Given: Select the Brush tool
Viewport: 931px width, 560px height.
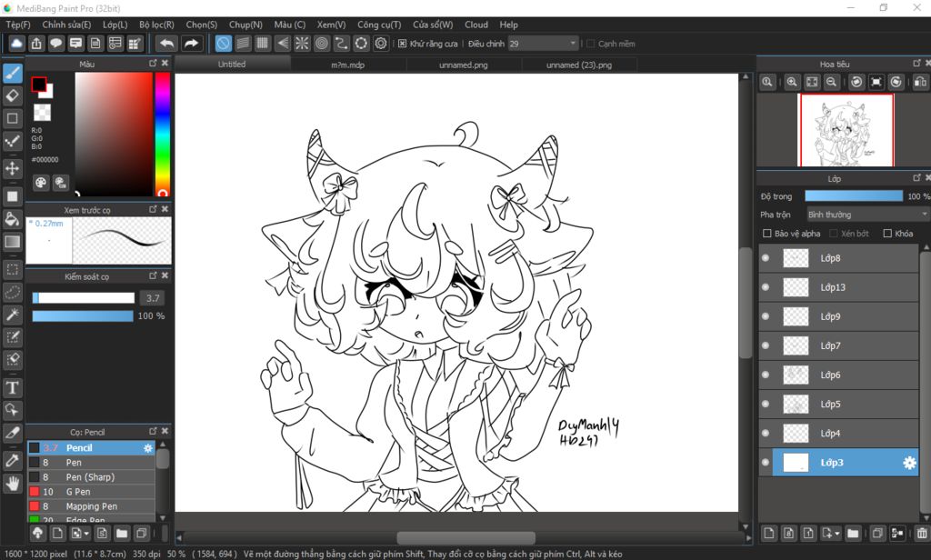Looking at the screenshot, I should pyautogui.click(x=13, y=73).
